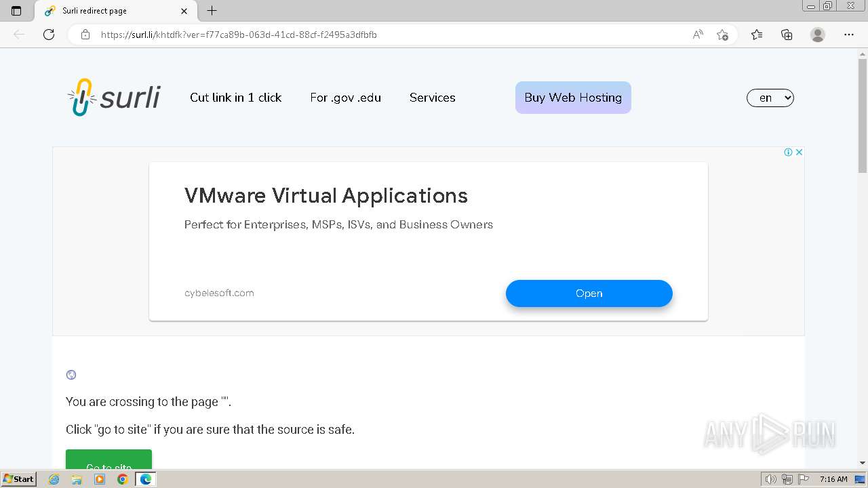
Task: Click the profile avatar icon
Action: click(818, 35)
